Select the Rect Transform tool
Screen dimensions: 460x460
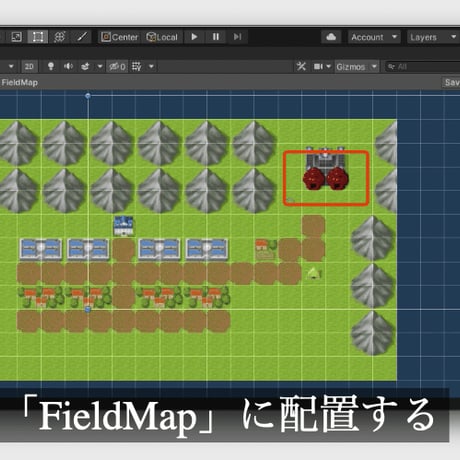38,37
